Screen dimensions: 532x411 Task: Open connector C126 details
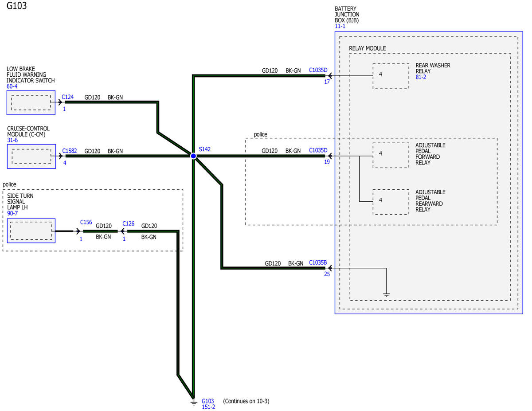coord(128,223)
